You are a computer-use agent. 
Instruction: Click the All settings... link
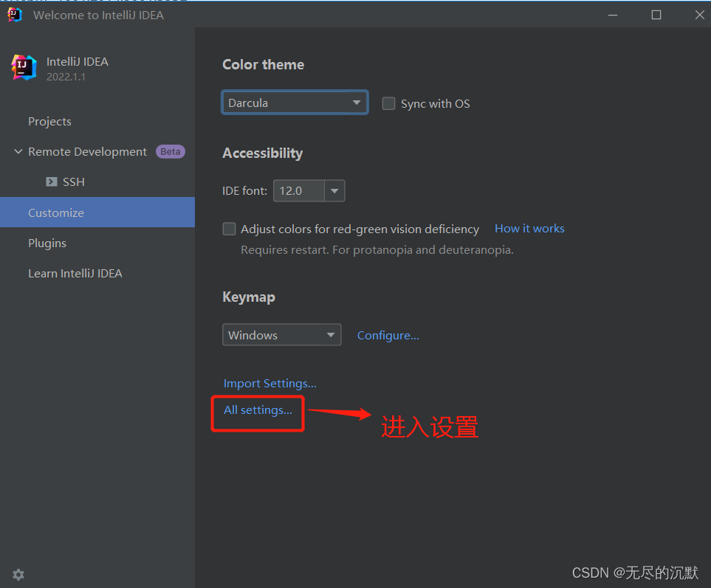pyautogui.click(x=258, y=410)
